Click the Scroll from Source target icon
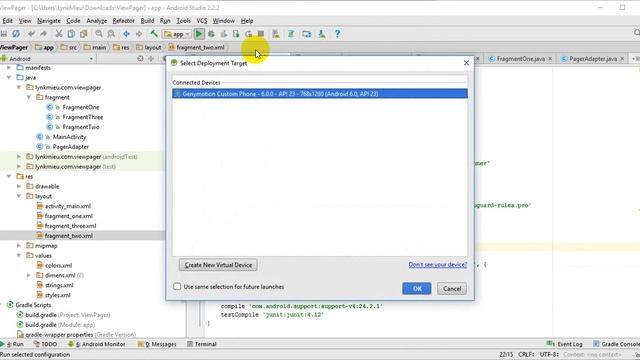The image size is (640, 360). (x=140, y=59)
